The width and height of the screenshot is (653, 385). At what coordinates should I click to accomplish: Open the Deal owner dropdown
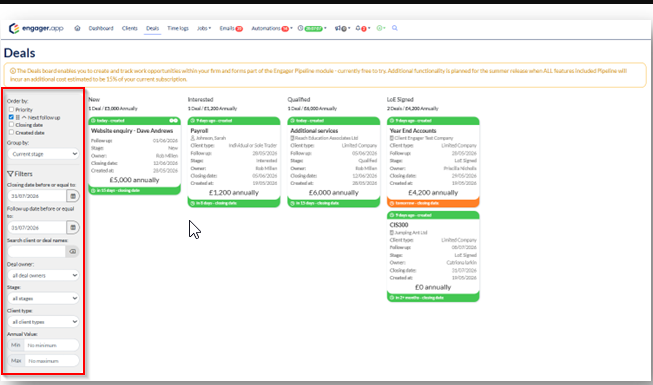(x=43, y=275)
